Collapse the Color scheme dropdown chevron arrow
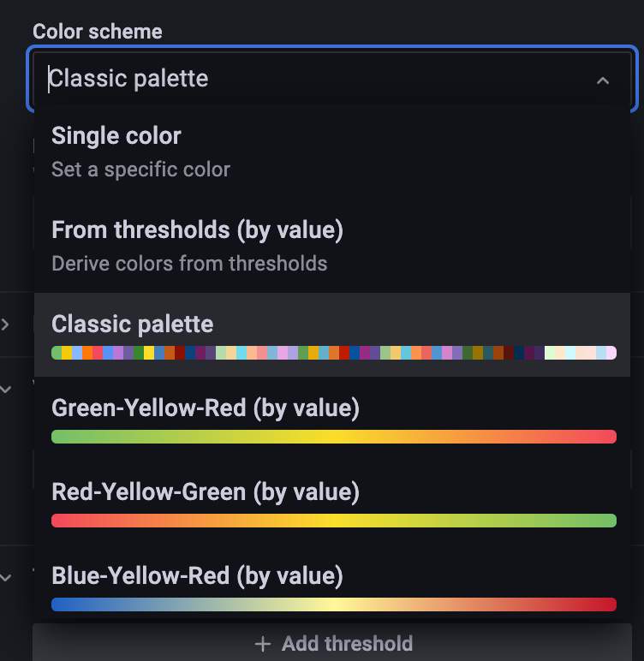This screenshot has height=661, width=644. [x=603, y=80]
